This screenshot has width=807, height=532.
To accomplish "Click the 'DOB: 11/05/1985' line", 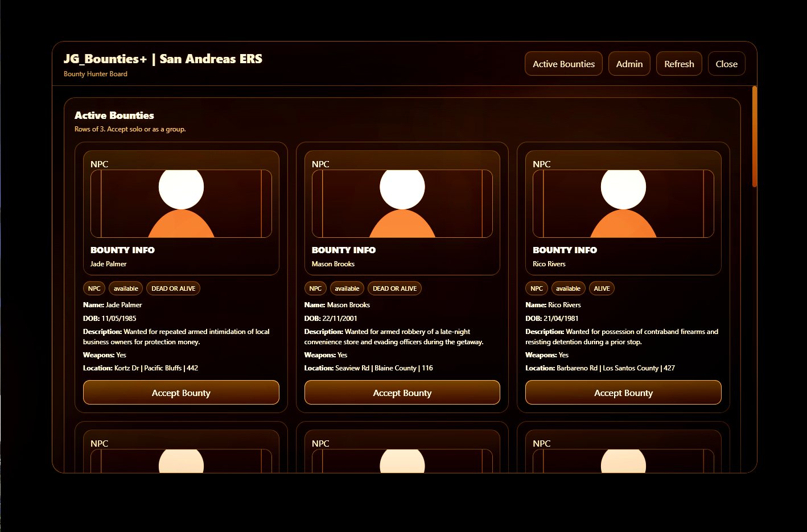I will click(110, 319).
